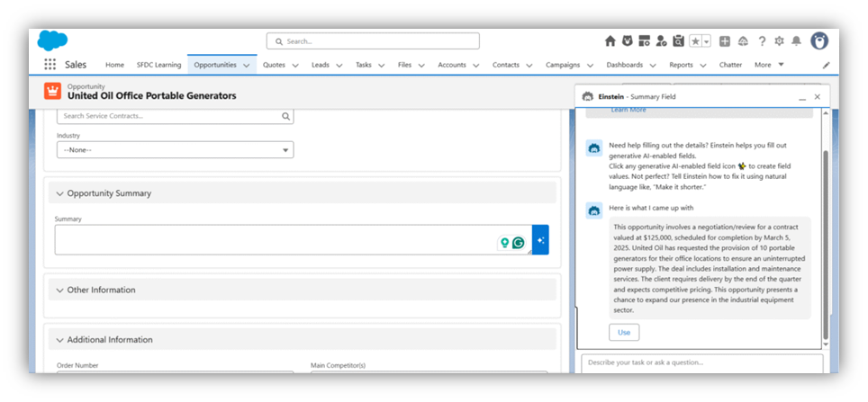Collapse the Additional Information section
Viewport: 868px width, 402px height.
click(59, 340)
